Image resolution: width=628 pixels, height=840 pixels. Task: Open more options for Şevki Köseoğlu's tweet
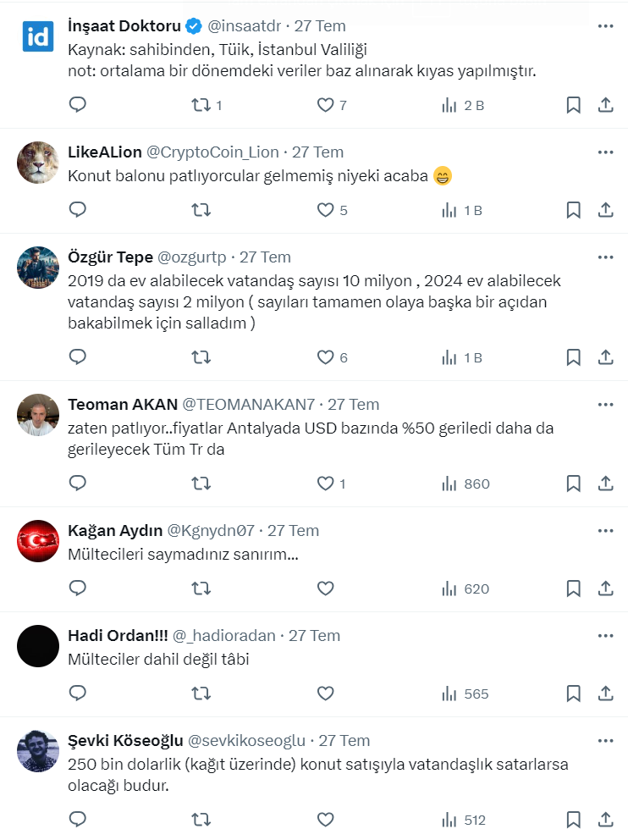click(x=605, y=740)
